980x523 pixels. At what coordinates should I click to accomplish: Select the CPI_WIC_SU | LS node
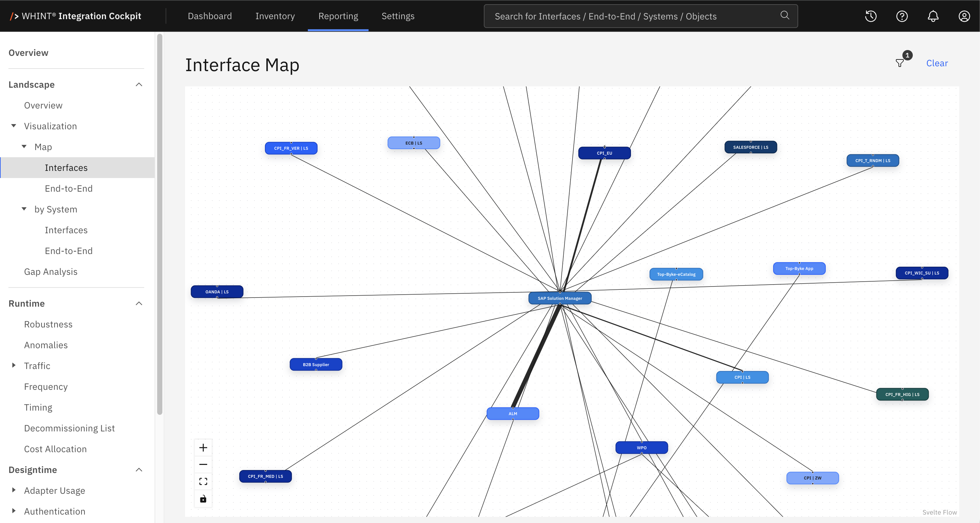tap(922, 273)
